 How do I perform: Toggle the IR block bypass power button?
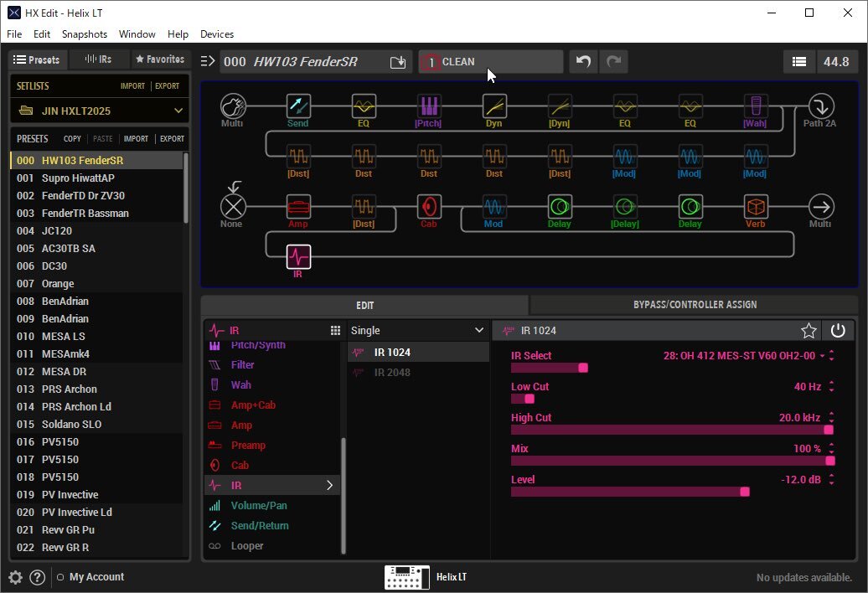click(x=838, y=331)
